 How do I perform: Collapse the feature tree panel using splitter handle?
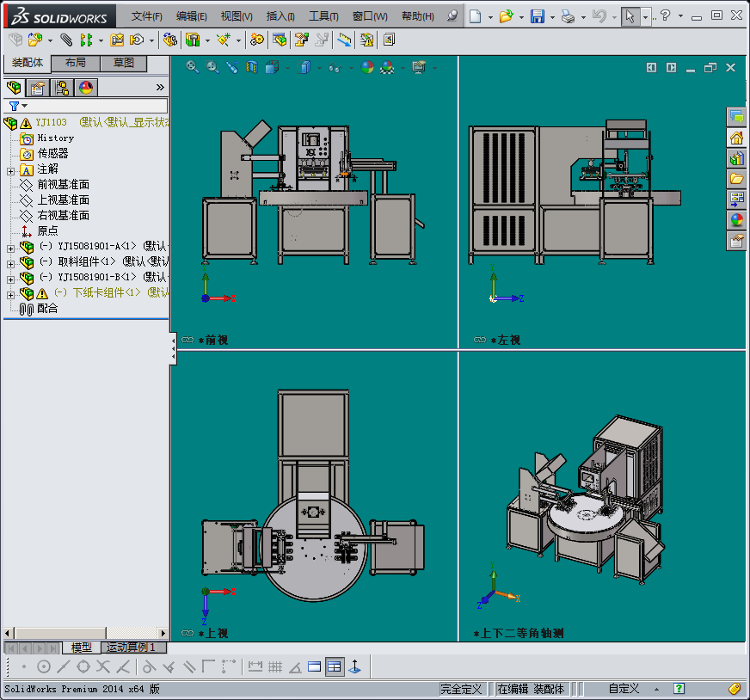[173, 348]
